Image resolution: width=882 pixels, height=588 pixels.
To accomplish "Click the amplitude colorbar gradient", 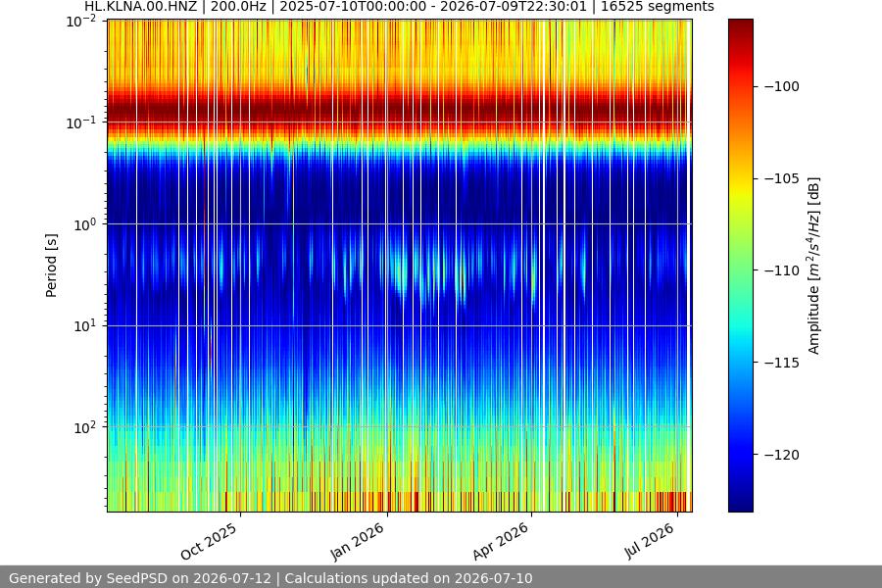I will click(740, 266).
